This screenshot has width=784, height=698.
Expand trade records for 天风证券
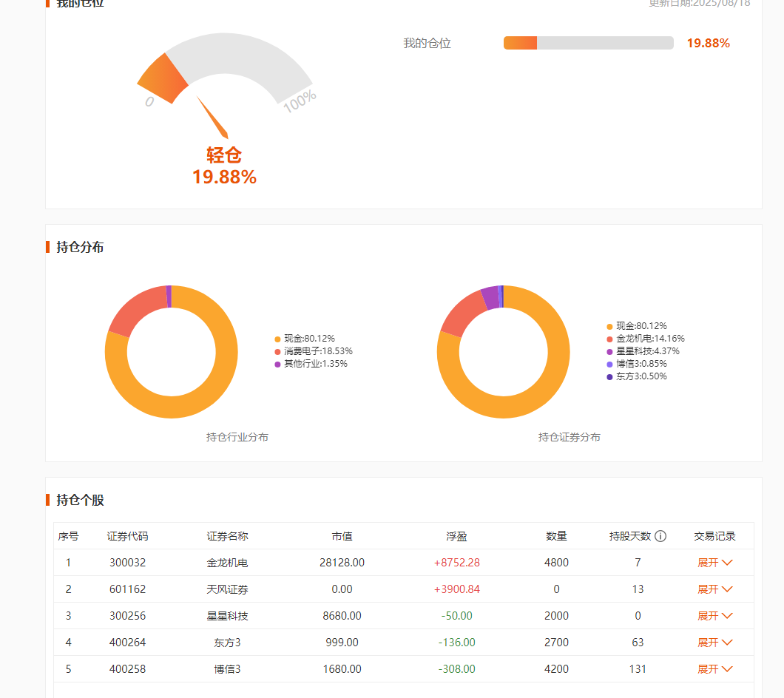pos(715,589)
